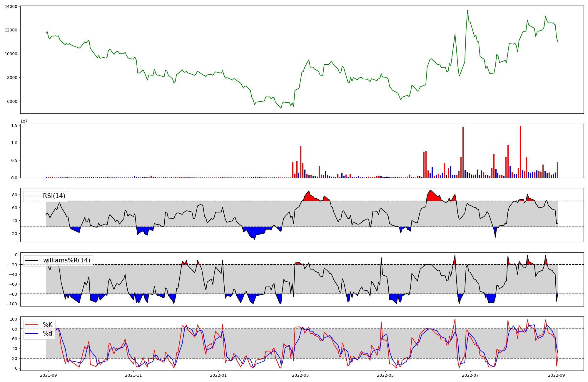Click the 2022-07 date tick label
This screenshot has width=588, height=382.
[470, 375]
